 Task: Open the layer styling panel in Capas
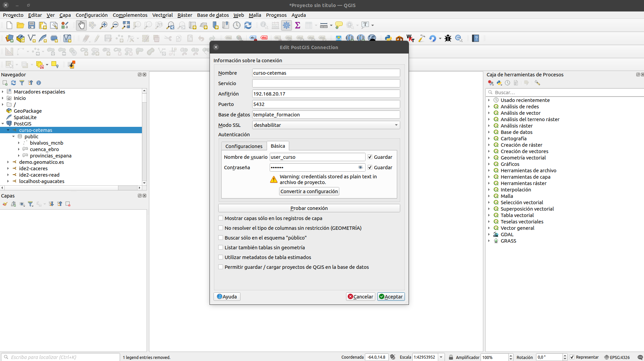click(5, 204)
